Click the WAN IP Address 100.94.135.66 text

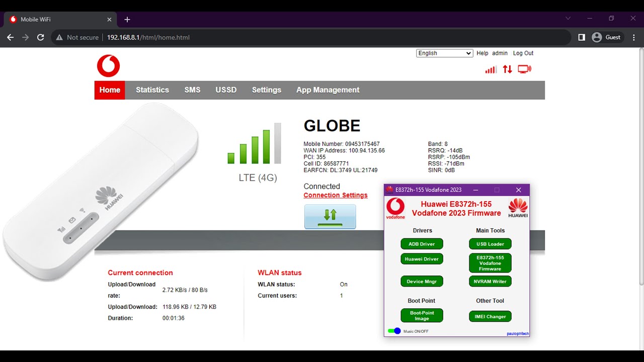[x=344, y=150]
